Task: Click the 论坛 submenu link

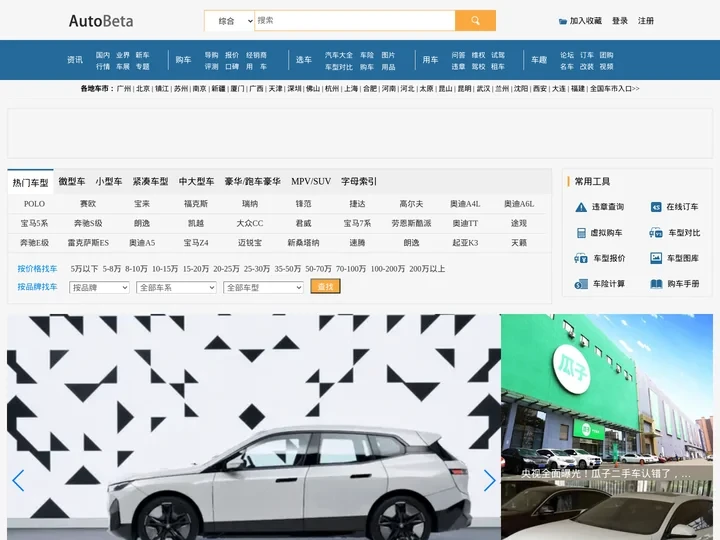Action: [567, 55]
